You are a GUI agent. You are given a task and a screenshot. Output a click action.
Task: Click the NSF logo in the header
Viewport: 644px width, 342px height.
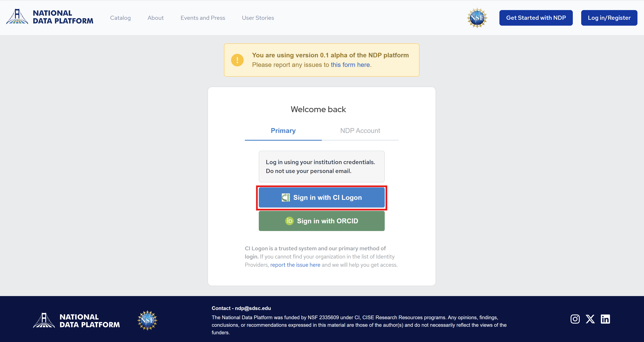477,18
